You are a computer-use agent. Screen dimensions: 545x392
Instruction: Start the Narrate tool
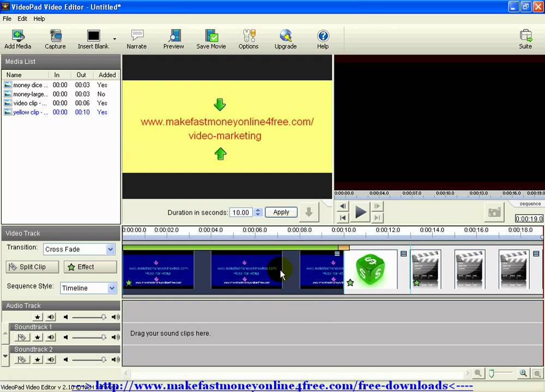(137, 39)
